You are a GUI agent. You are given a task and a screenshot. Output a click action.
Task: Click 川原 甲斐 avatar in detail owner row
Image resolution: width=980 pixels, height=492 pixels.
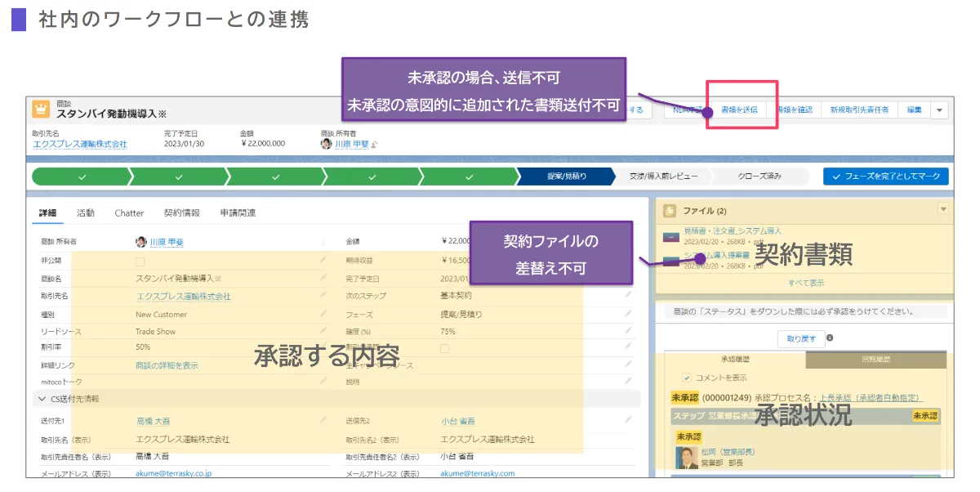click(x=141, y=242)
